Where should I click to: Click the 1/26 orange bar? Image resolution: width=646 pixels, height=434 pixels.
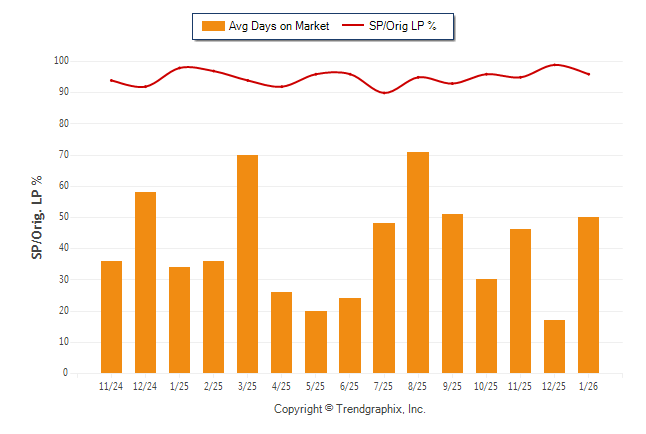point(588,295)
